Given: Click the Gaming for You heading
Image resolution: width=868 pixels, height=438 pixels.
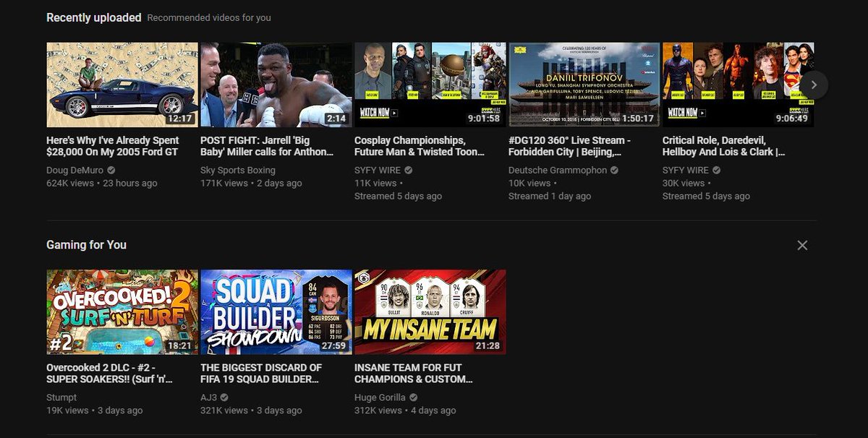Looking at the screenshot, I should coord(86,245).
